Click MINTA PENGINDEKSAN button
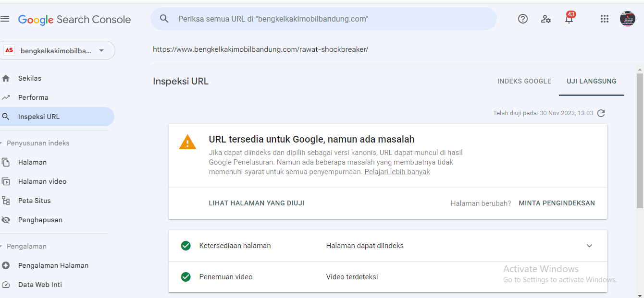This screenshot has width=644, height=298. 557,203
